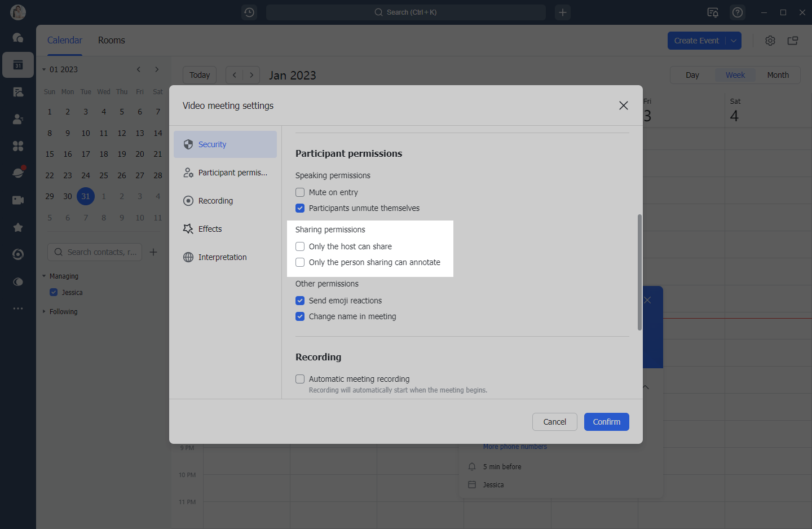
Task: Enable the Mute on entry checkbox
Action: click(299, 192)
